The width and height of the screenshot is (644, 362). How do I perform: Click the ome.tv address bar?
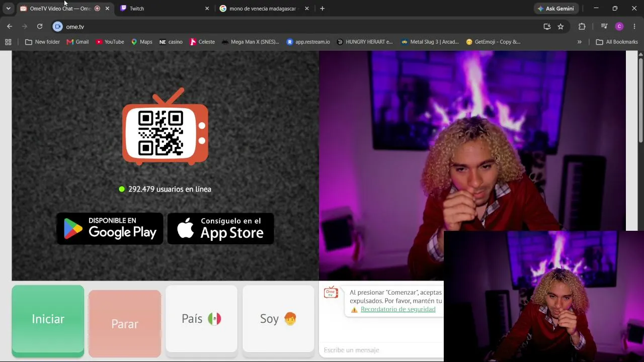[x=301, y=27]
